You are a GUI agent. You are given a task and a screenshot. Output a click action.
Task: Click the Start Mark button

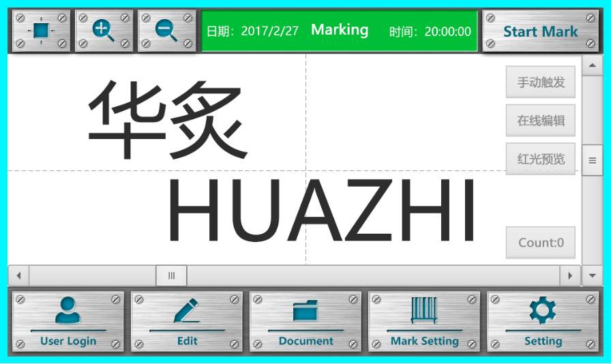point(540,31)
